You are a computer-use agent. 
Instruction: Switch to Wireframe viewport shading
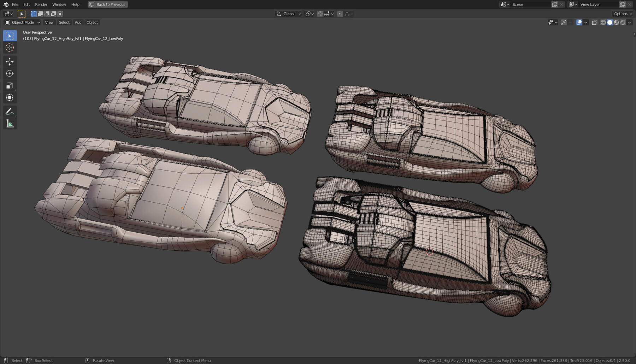point(603,22)
